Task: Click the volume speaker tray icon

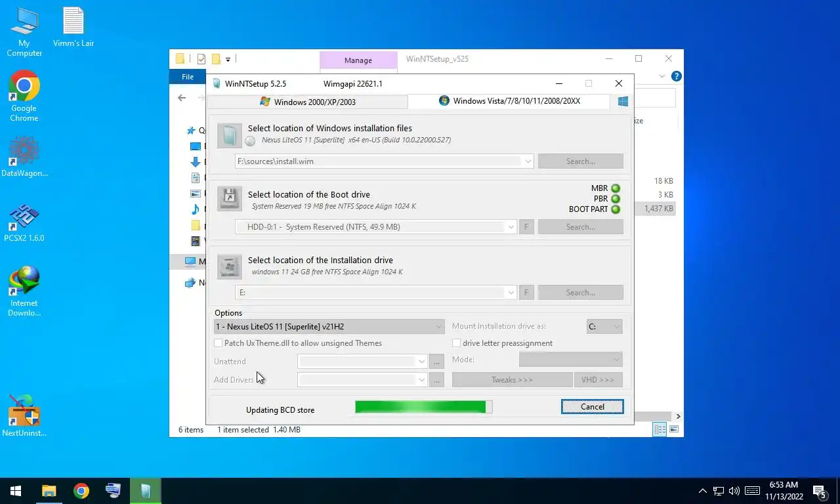Action: tap(734, 491)
